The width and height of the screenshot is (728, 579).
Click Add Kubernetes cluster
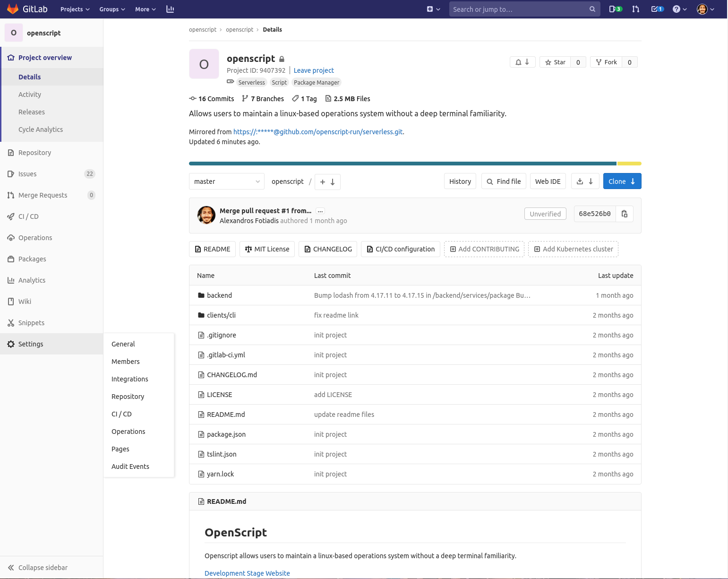pos(573,249)
